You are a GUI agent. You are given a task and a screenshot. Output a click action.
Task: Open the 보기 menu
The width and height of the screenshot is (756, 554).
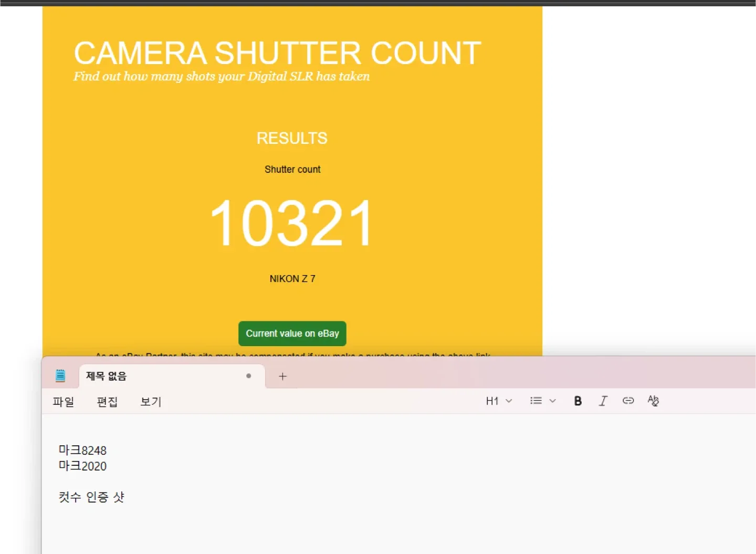(x=151, y=402)
